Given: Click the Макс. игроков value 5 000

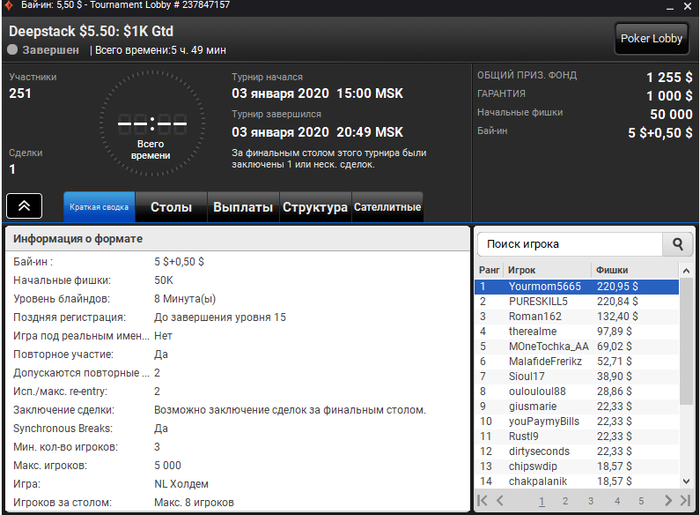Looking at the screenshot, I should point(168,465).
